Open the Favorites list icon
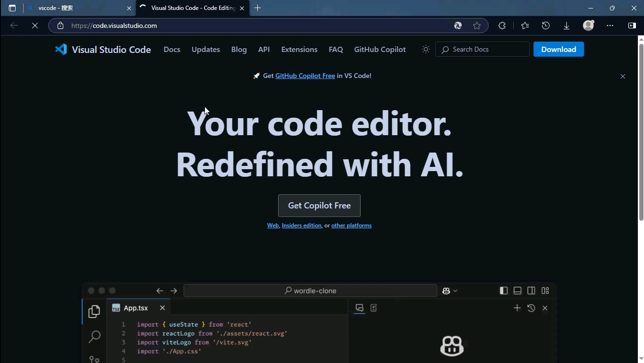This screenshot has height=363, width=644. [525, 26]
